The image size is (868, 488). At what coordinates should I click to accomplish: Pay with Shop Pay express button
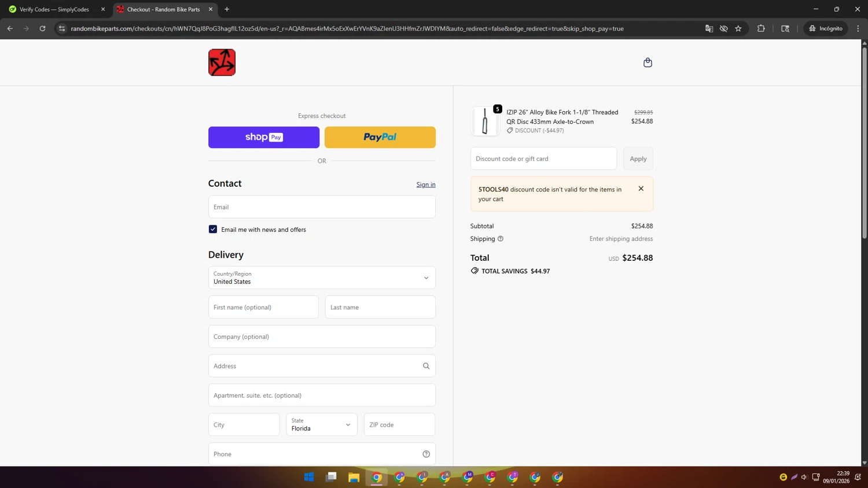[264, 137]
